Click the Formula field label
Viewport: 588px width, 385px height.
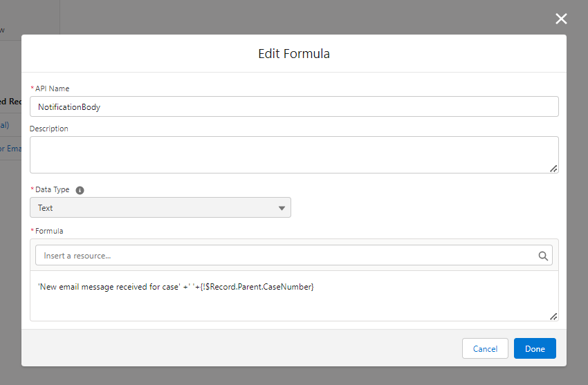(x=49, y=231)
